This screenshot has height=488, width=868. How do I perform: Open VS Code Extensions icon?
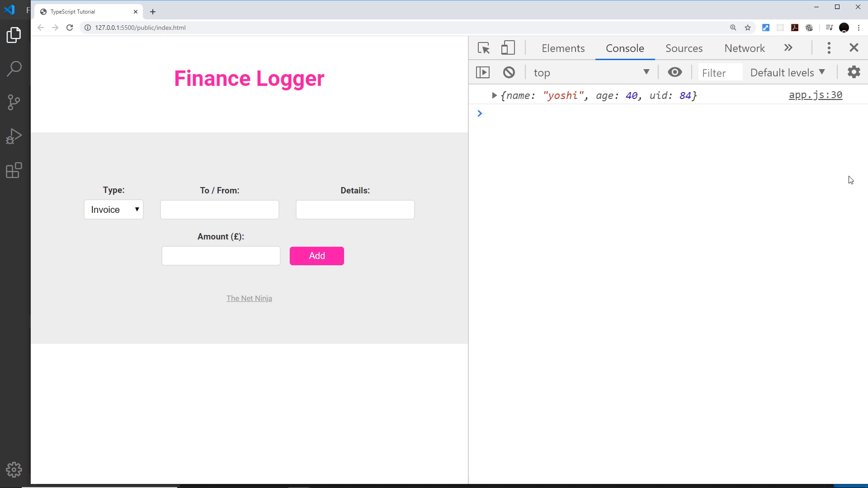pyautogui.click(x=14, y=170)
